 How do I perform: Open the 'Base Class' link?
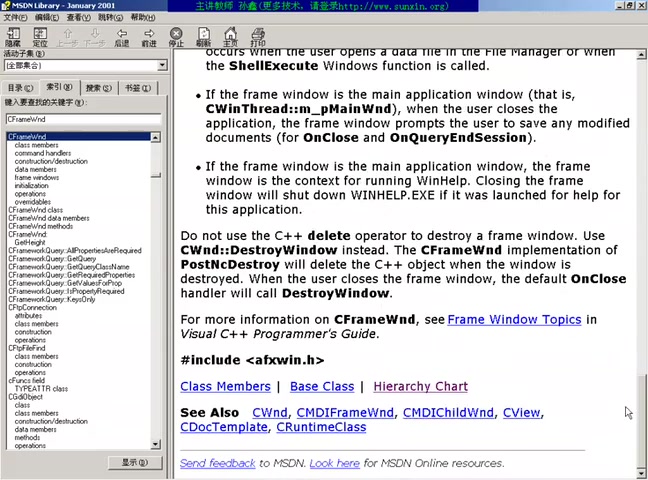(322, 387)
